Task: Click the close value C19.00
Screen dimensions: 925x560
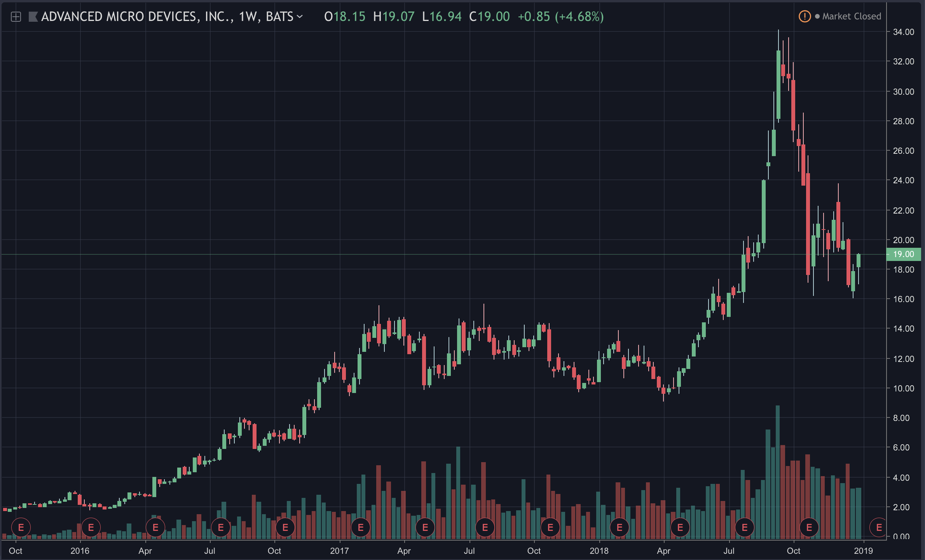Action: click(x=489, y=17)
